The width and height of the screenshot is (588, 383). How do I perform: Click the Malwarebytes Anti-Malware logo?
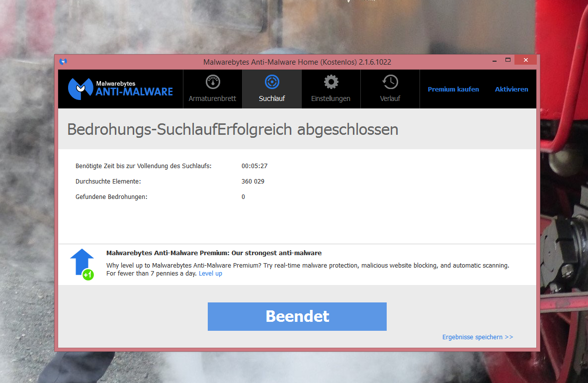[120, 89]
